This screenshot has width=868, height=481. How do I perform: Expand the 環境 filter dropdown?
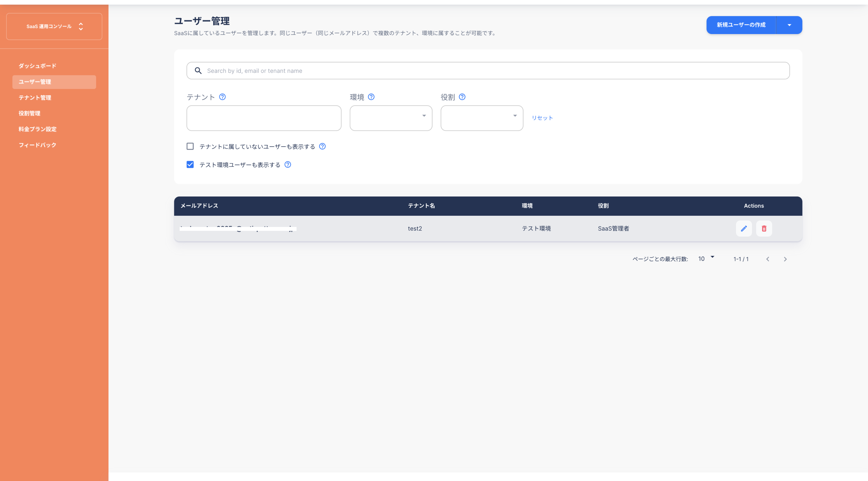(391, 118)
